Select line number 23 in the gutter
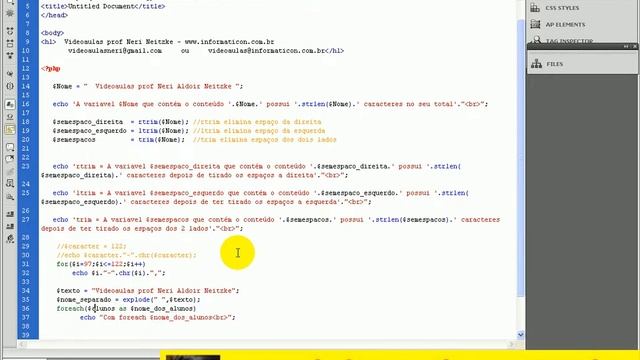 click(x=25, y=167)
